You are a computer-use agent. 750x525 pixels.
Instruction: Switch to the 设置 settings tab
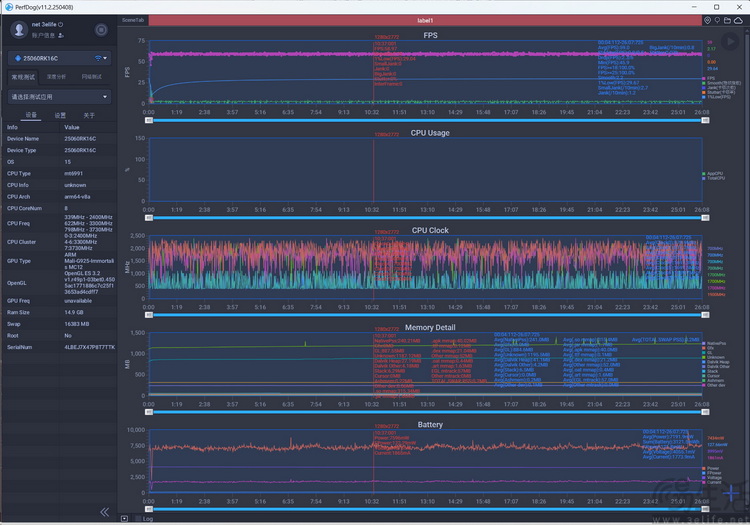[x=60, y=115]
